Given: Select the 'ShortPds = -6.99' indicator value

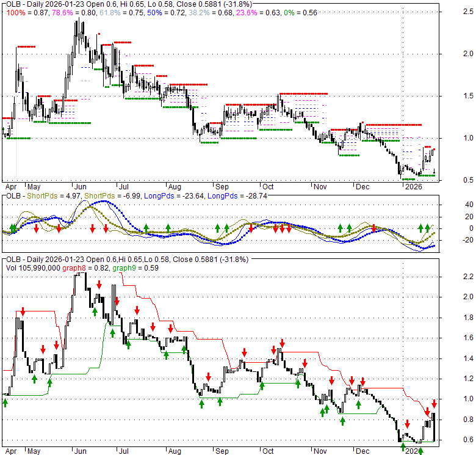Looking at the screenshot, I should coord(112,196).
